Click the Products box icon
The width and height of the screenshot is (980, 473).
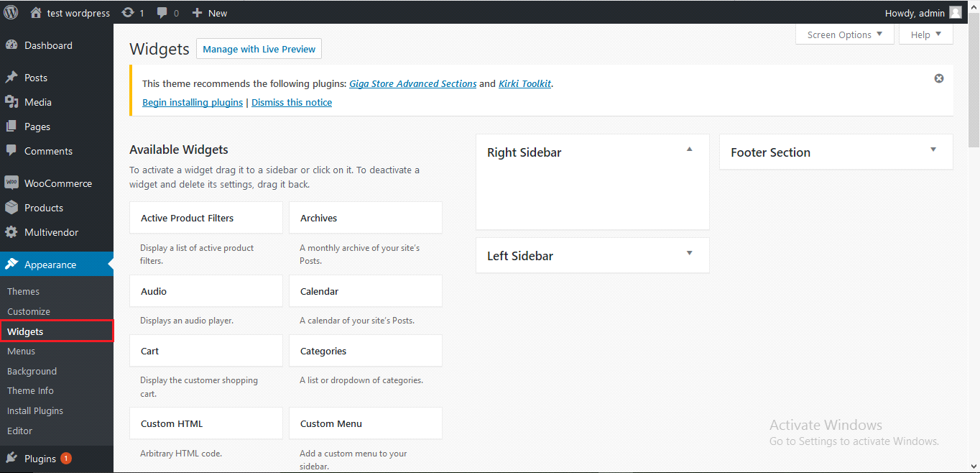[11, 208]
